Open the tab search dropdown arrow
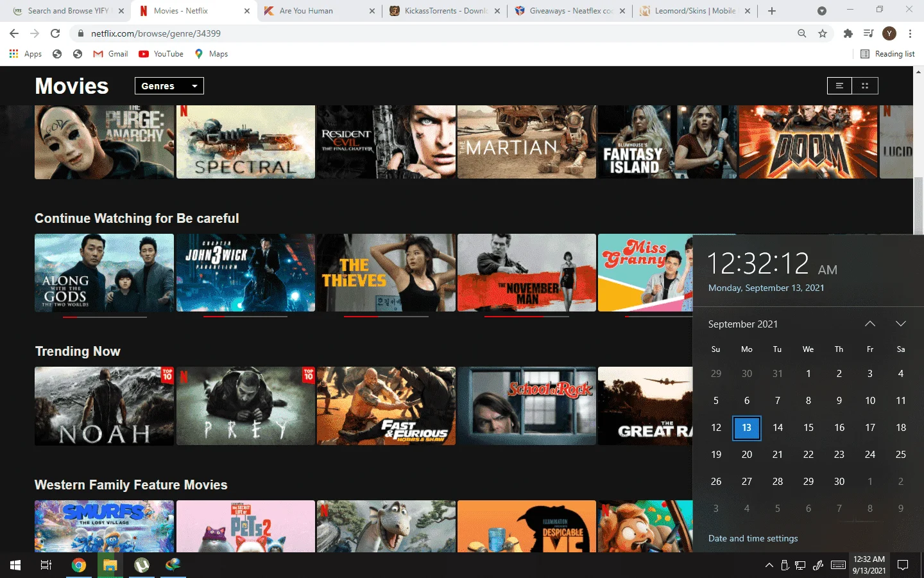Image resolution: width=924 pixels, height=578 pixels. [x=822, y=11]
